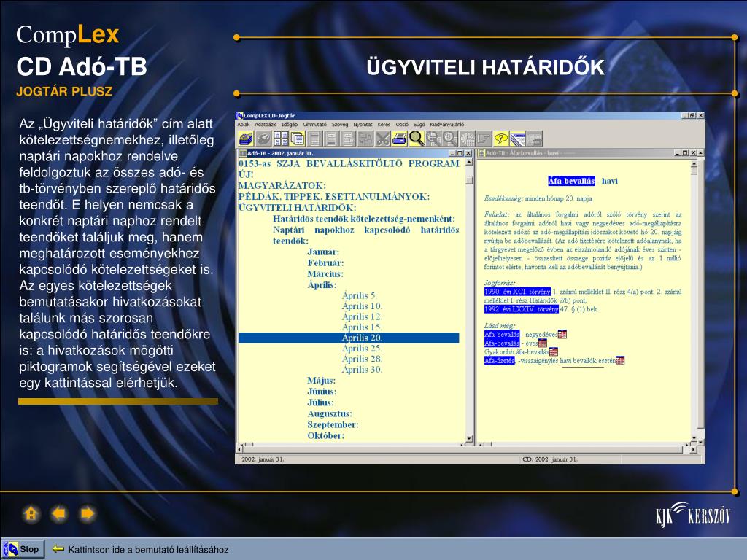This screenshot has height=560, width=747.
Task: Open the Címmutató menu
Action: (x=315, y=125)
